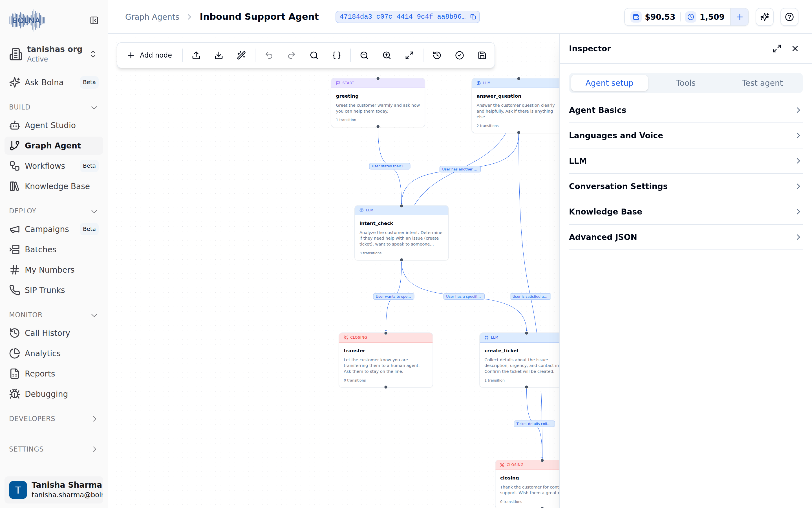Image resolution: width=812 pixels, height=508 pixels.
Task: Open My Numbers from sidebar
Action: (x=54, y=270)
